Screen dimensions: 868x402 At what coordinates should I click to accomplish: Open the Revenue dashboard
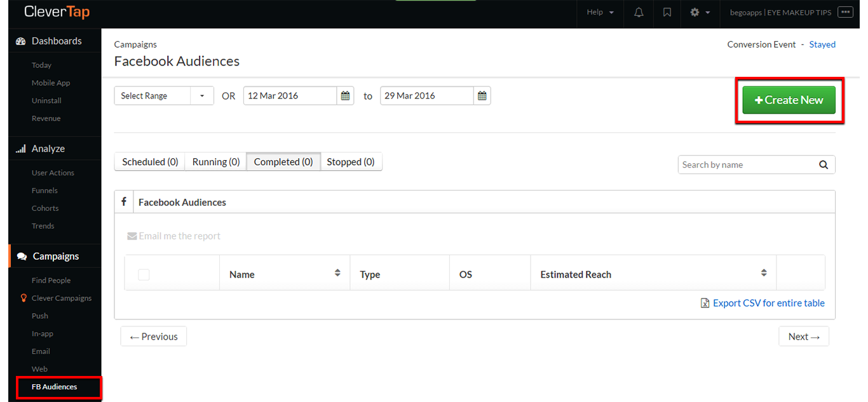point(46,119)
